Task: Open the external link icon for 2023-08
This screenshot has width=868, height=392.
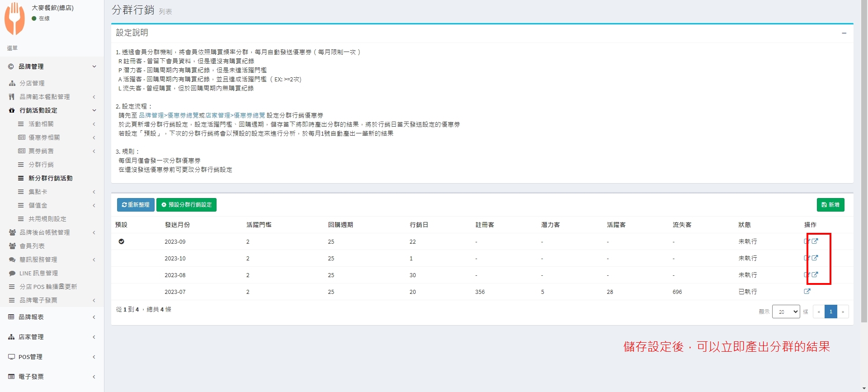Action: [x=815, y=275]
